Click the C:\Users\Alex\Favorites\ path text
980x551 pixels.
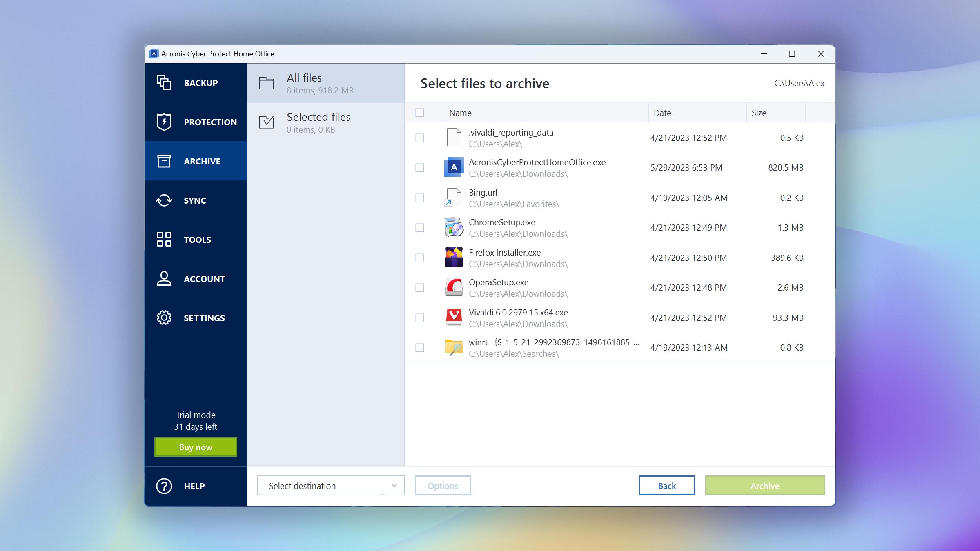coord(514,204)
